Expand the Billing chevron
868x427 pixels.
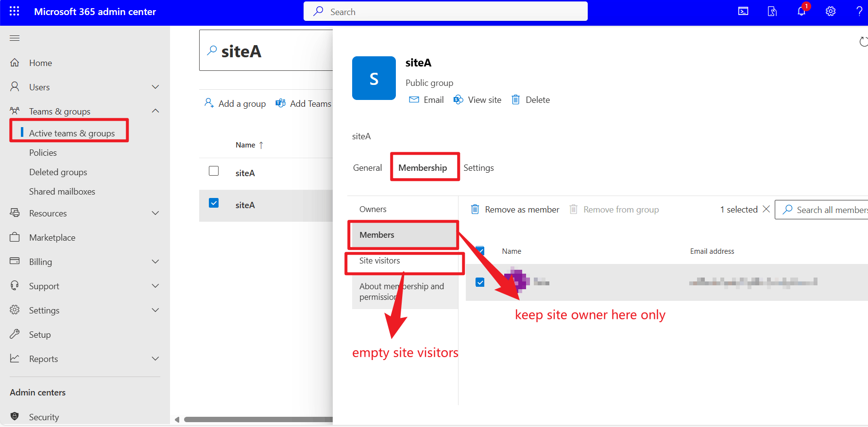[155, 262]
